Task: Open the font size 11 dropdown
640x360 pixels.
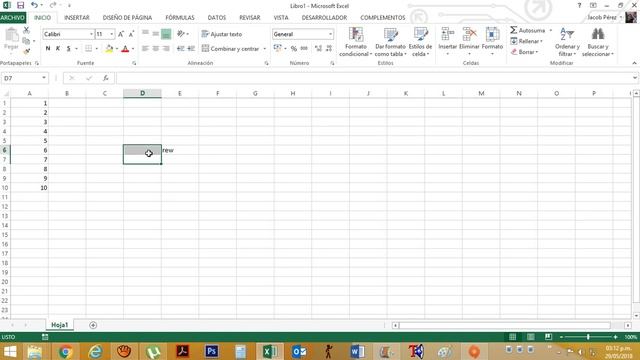Action: [x=112, y=34]
